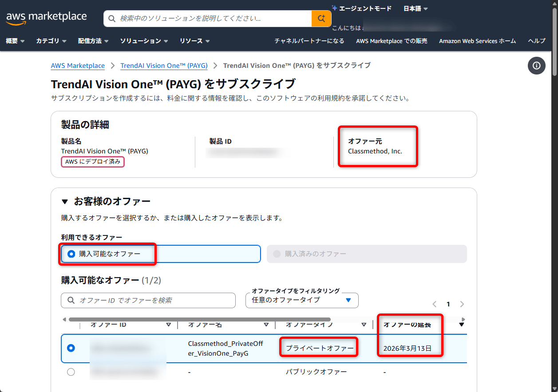
Task: Click the table's right scroll arrow
Action: click(463, 319)
